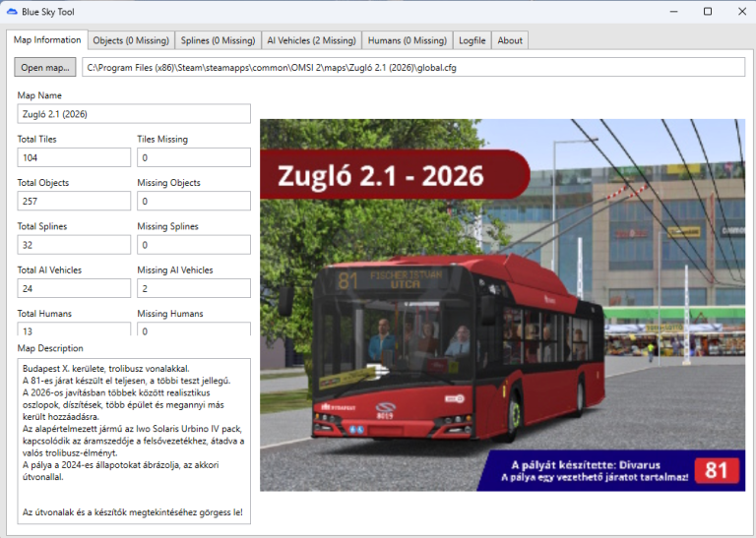Click the Missing Humans label
This screenshot has height=538, width=756.
[x=170, y=314]
